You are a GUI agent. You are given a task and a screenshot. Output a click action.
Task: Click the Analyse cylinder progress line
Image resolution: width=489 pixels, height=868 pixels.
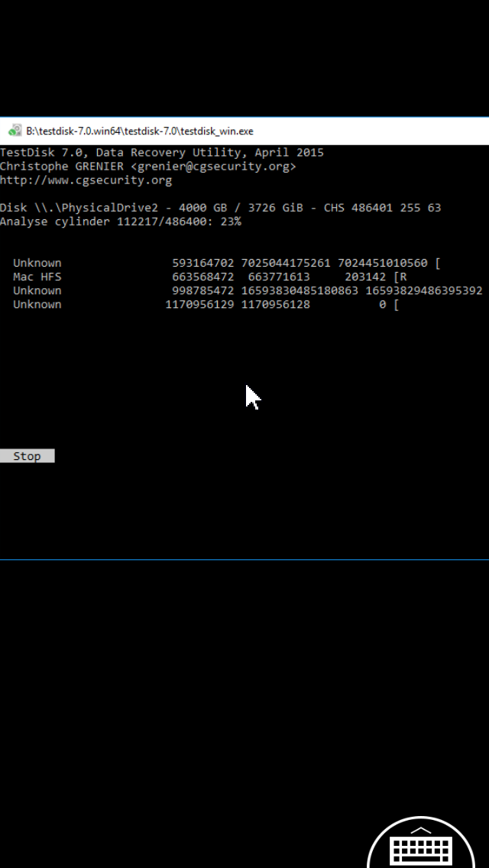tap(120, 222)
